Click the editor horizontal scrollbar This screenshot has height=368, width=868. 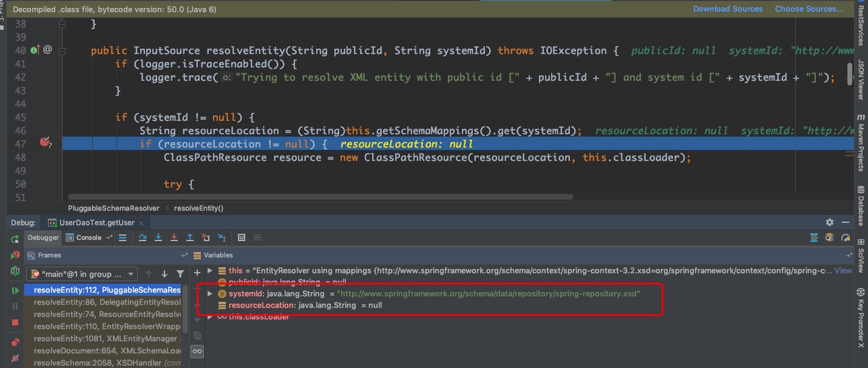pos(320,197)
